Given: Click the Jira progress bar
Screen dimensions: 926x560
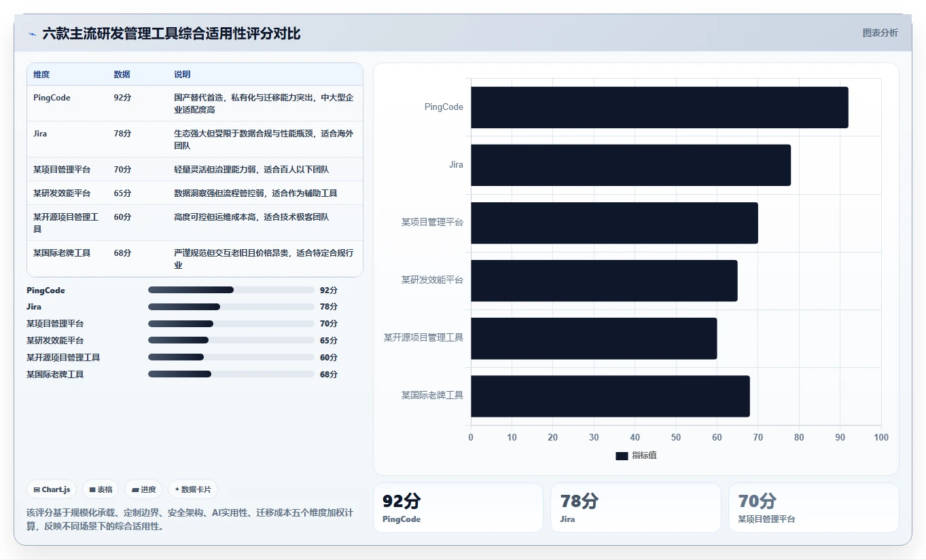Looking at the screenshot, I should (x=231, y=307).
